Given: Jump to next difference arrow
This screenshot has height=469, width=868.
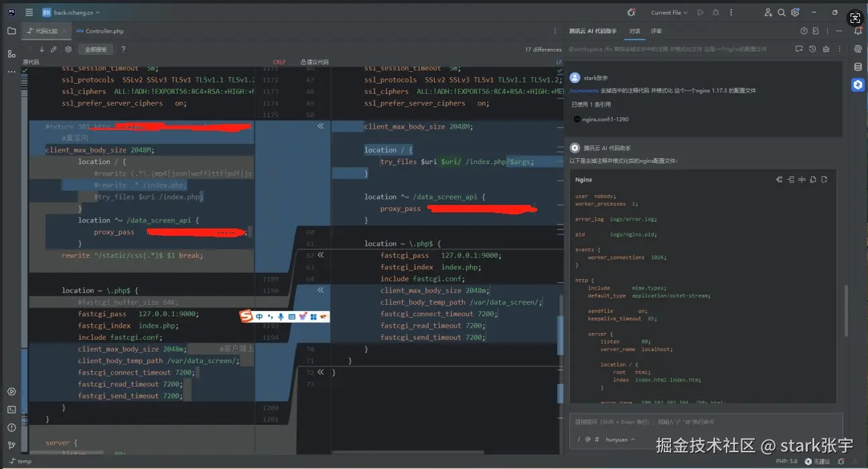Looking at the screenshot, I should 42,49.
